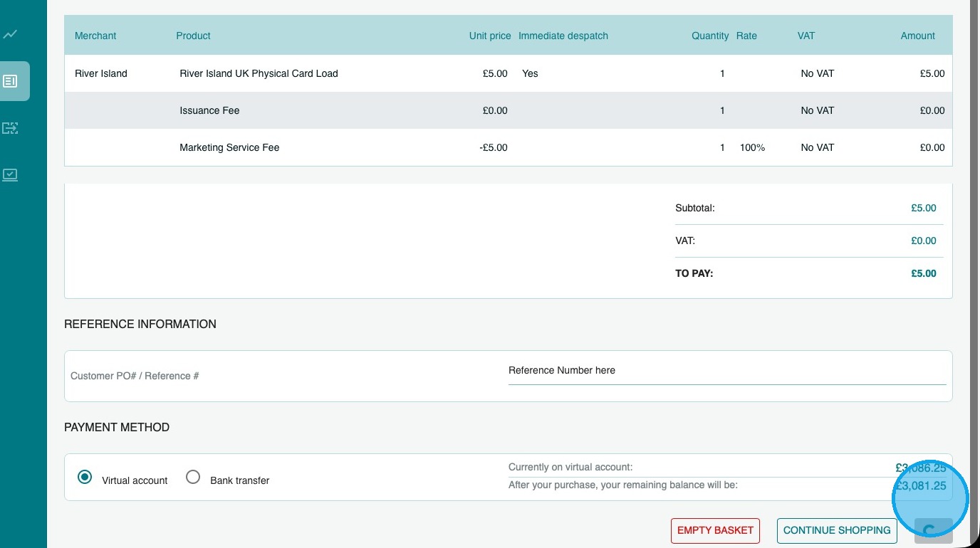Select River Island UK Physical Card Load
The image size is (980, 548).
coord(259,73)
